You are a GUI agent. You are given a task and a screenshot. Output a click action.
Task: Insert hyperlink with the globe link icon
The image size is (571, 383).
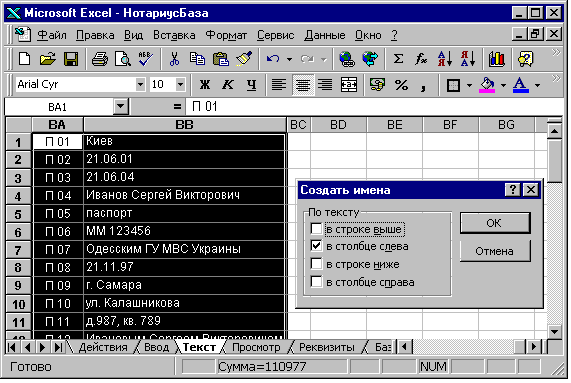pos(347,59)
